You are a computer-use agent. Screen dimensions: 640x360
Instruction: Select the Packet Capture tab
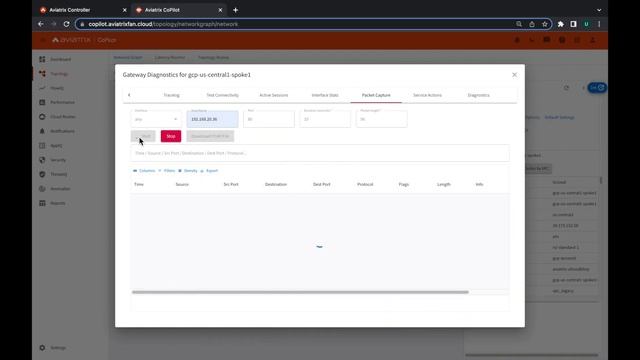(376, 95)
